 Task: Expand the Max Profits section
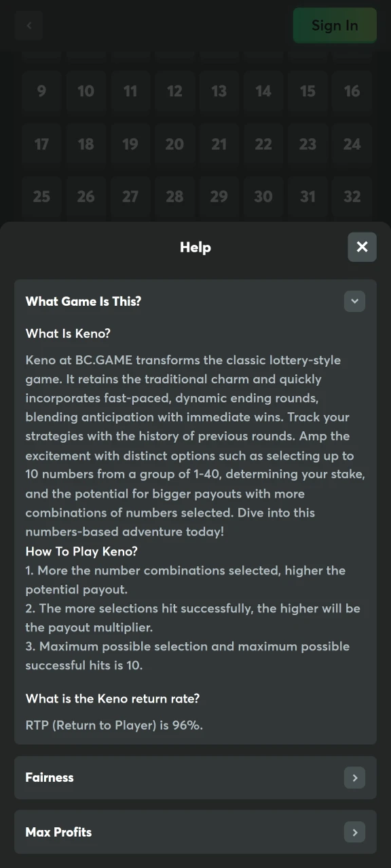click(354, 832)
